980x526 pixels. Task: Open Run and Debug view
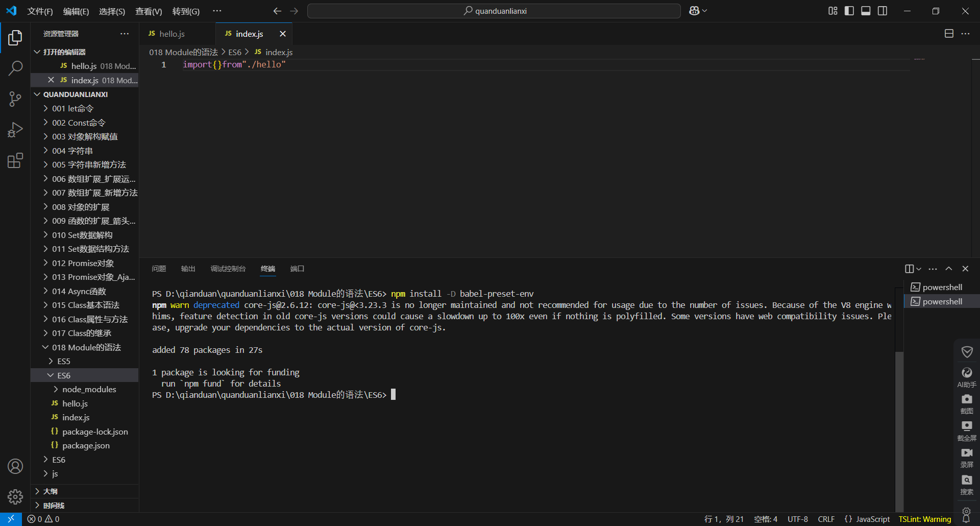pos(15,130)
